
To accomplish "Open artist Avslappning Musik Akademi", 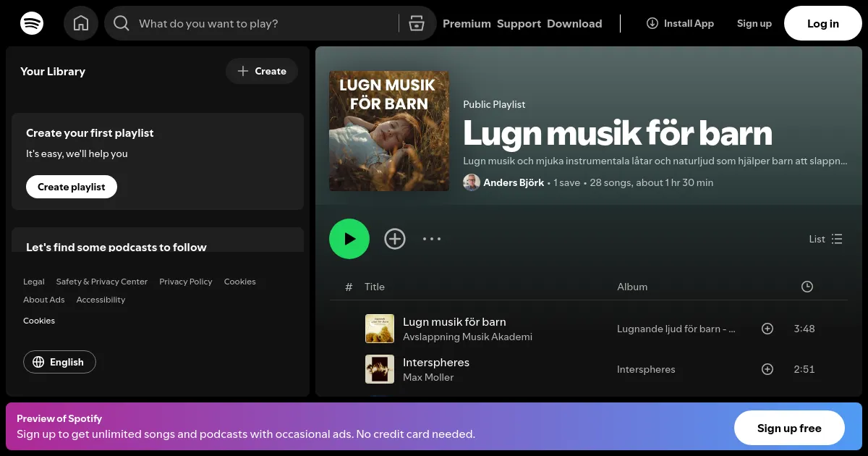I will coord(467,337).
